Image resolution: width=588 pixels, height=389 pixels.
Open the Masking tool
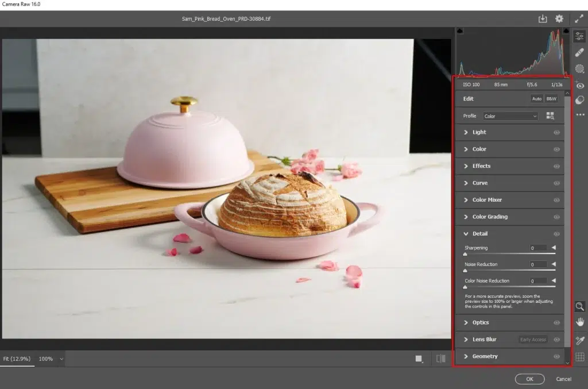coord(579,69)
